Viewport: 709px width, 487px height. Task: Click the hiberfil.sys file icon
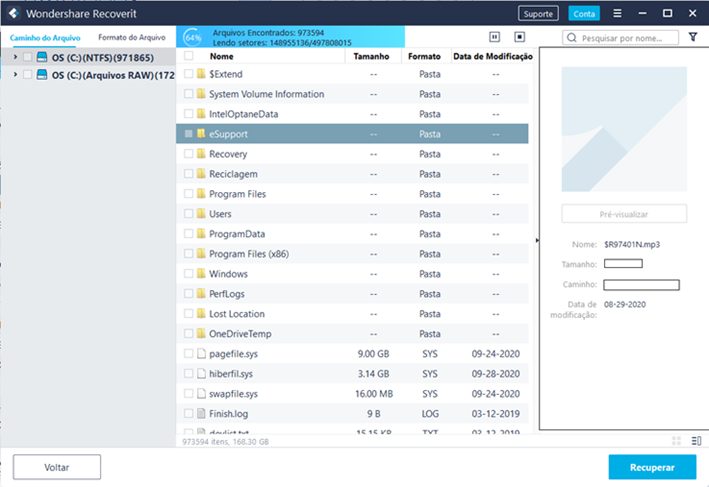coord(201,374)
